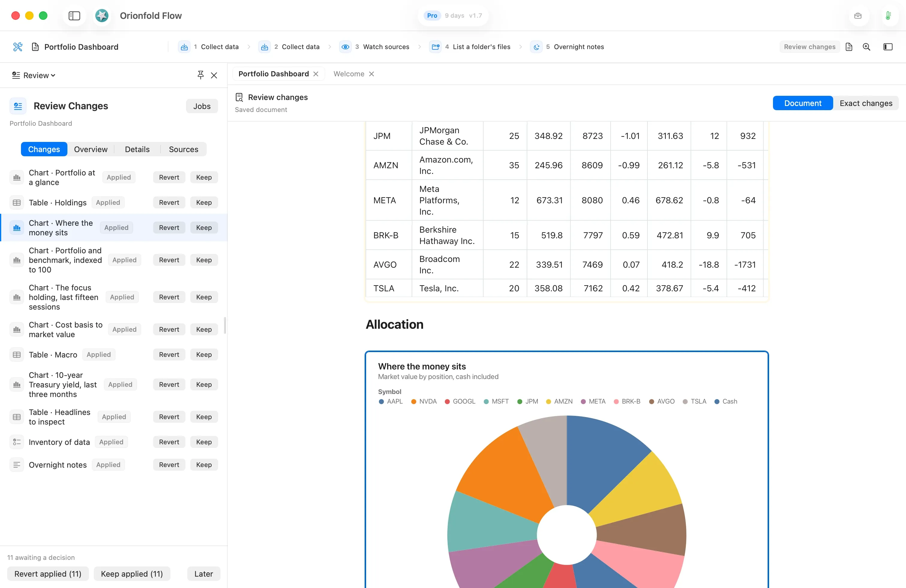
Task: Click the Pro badge in title bar
Action: 432,16
